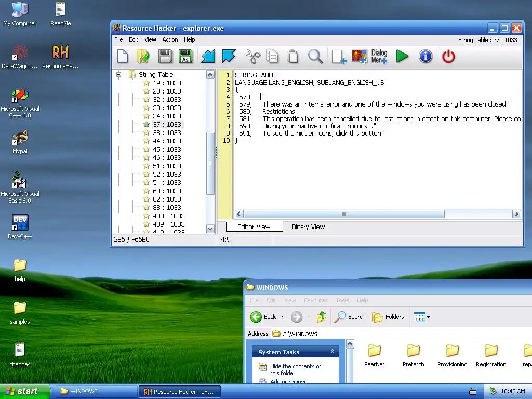
Task: Open Back button history dropdown arrow
Action: 282,317
